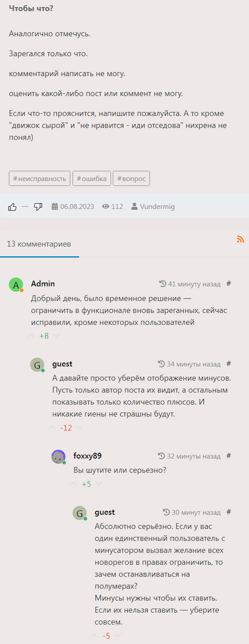The height and width of the screenshot is (644, 249).
Task: Like the post with thumbs-up icon
Action: (12, 207)
